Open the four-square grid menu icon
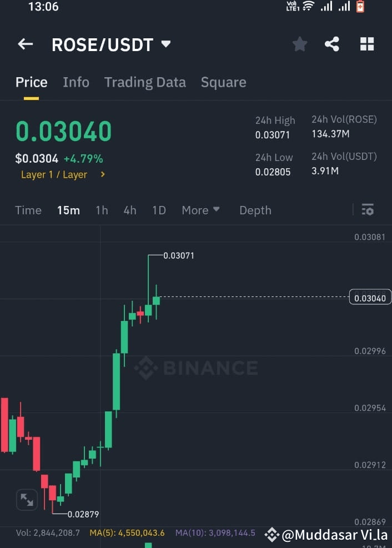Screen dimensions: 392x548 coord(367,44)
